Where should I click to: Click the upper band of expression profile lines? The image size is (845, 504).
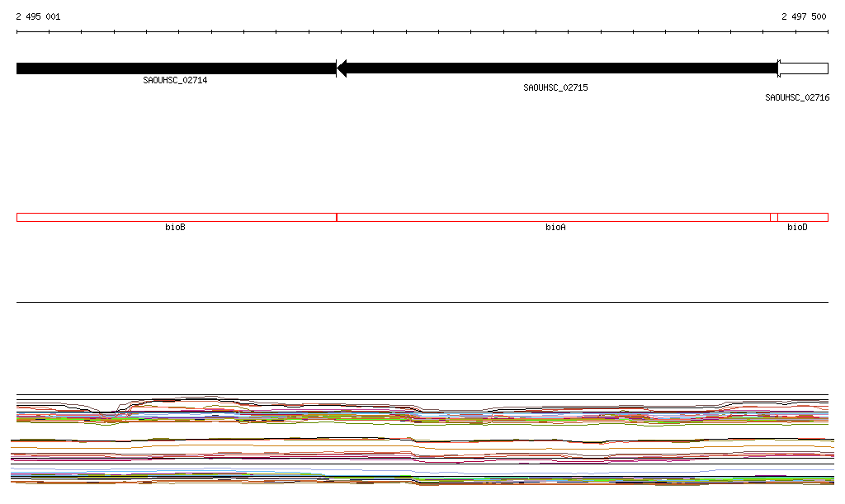pyautogui.click(x=422, y=411)
